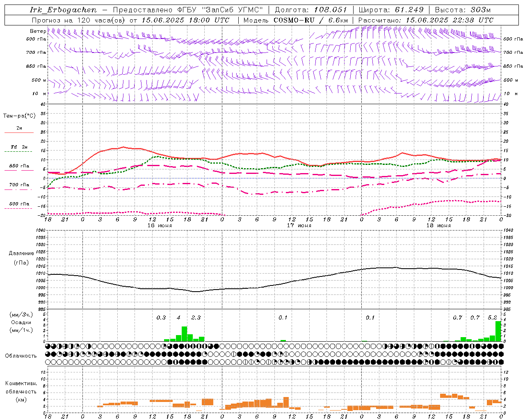The image size is (525, 420).
Task: Click the 985 value on right pressure axis
Action: (x=508, y=309)
